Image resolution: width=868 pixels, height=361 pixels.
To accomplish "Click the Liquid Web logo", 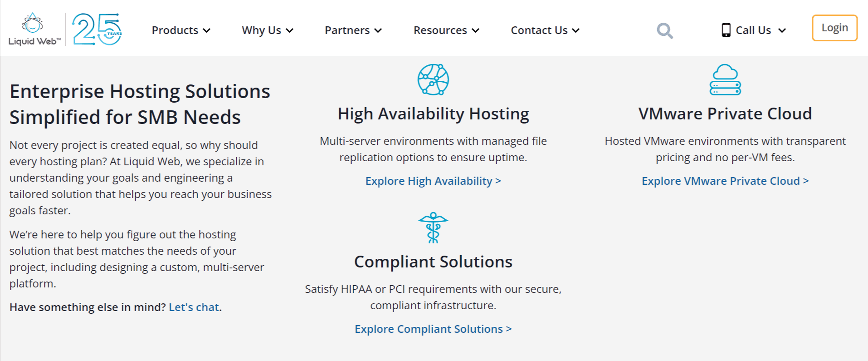I will pyautogui.click(x=34, y=30).
